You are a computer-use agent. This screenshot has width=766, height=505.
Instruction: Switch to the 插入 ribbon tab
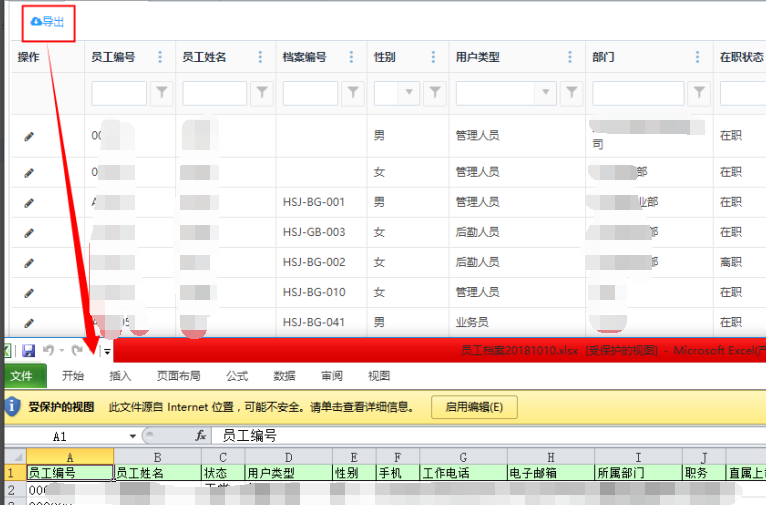(x=120, y=377)
